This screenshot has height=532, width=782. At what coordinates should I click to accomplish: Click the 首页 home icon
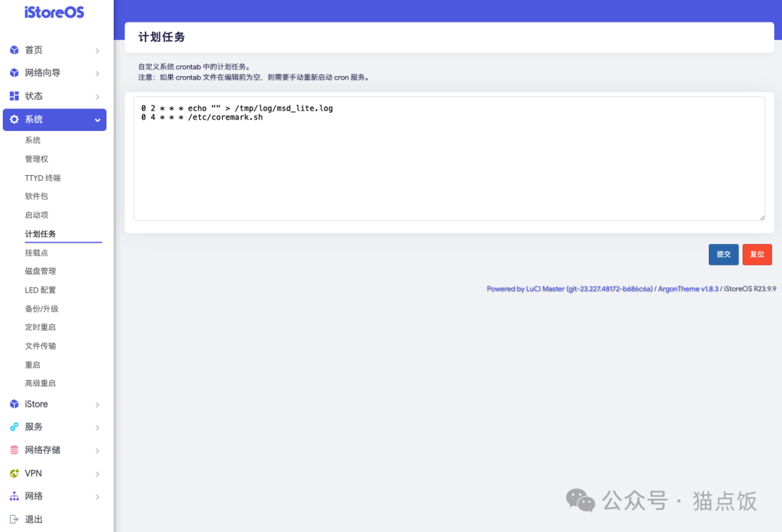13,50
